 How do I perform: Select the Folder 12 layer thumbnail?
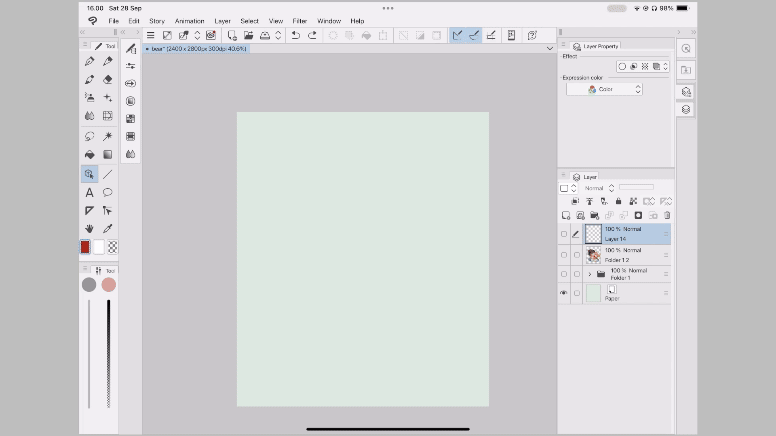pos(593,254)
